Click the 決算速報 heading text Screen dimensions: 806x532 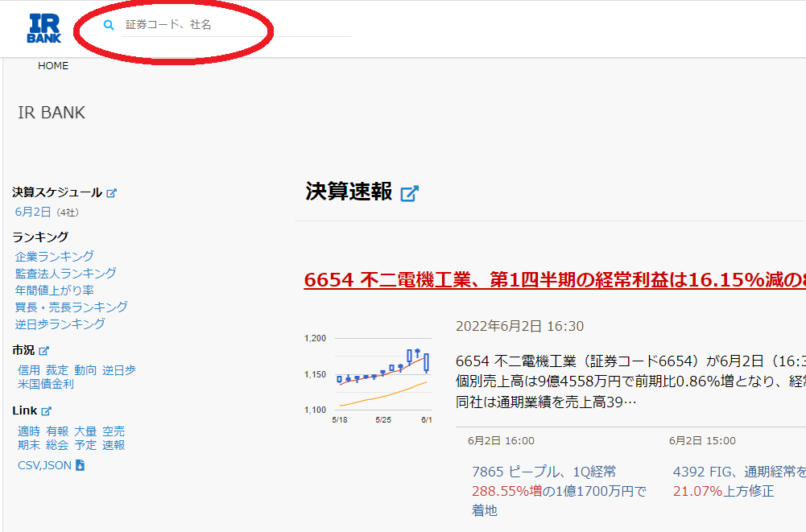[x=349, y=192]
